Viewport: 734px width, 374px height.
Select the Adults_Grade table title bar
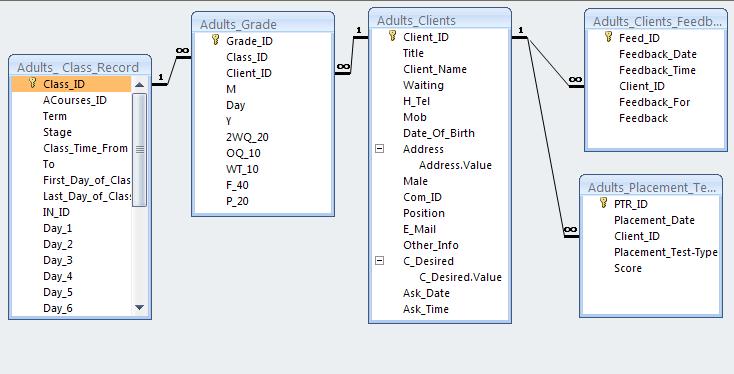point(263,24)
